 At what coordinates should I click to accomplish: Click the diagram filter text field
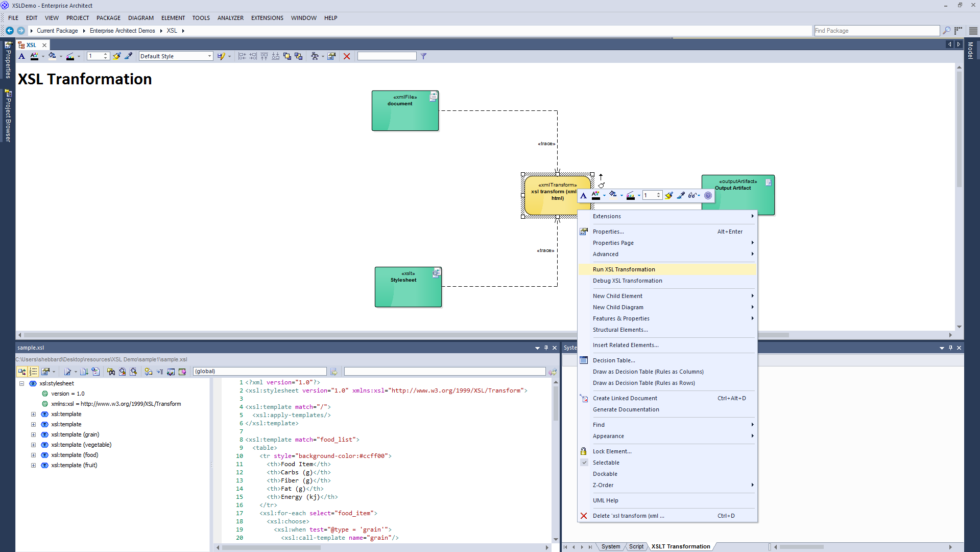[x=387, y=56]
